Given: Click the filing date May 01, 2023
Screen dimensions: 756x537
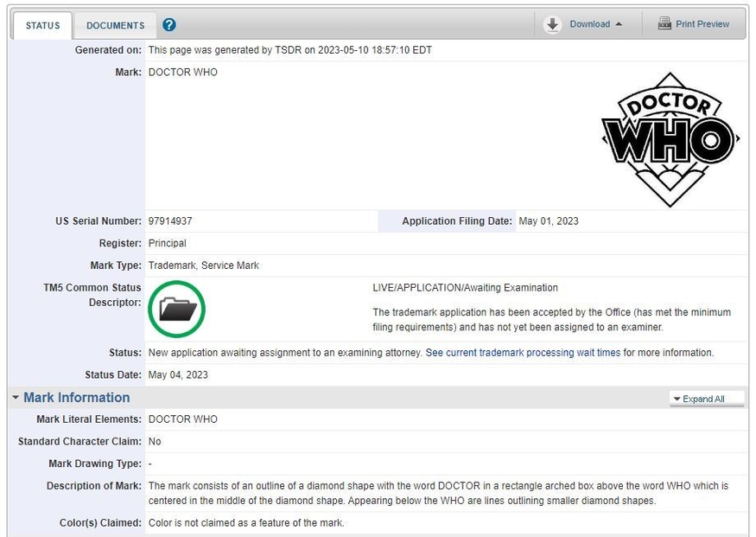Looking at the screenshot, I should pyautogui.click(x=549, y=221).
